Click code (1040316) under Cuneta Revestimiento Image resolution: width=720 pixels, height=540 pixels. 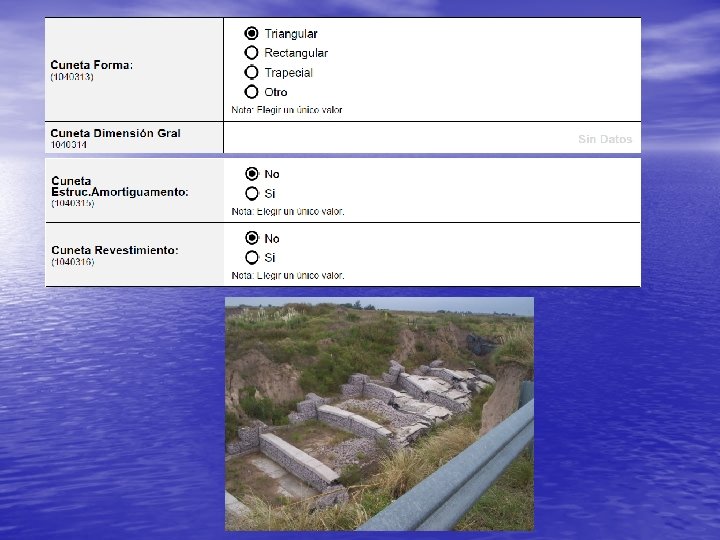tap(73, 262)
